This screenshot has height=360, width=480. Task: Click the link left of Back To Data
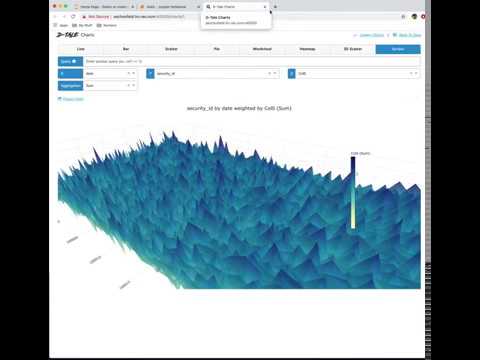click(x=369, y=35)
